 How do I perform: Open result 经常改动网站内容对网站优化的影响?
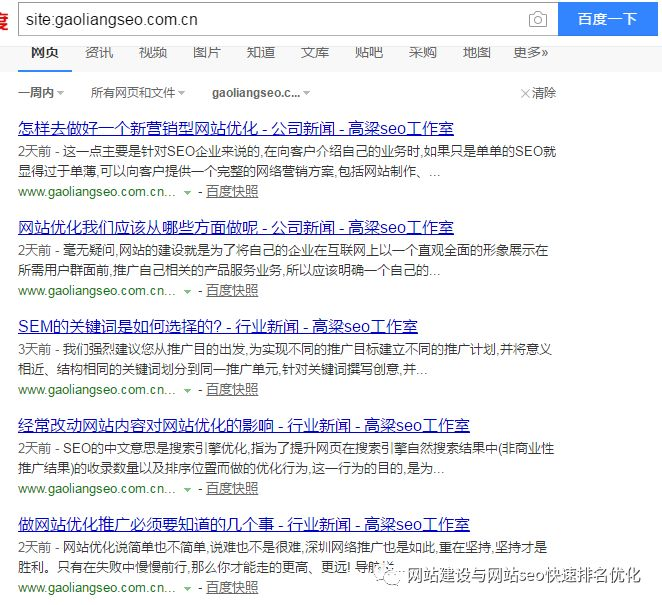244,425
